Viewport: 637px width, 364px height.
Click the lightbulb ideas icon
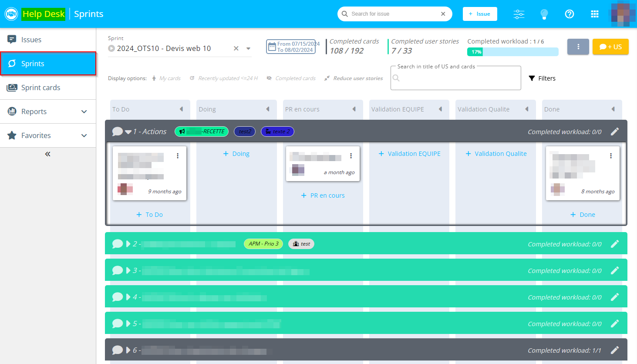[x=544, y=14]
